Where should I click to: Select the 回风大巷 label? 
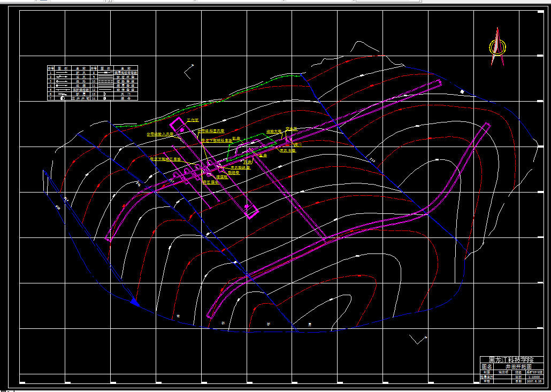[288, 151]
